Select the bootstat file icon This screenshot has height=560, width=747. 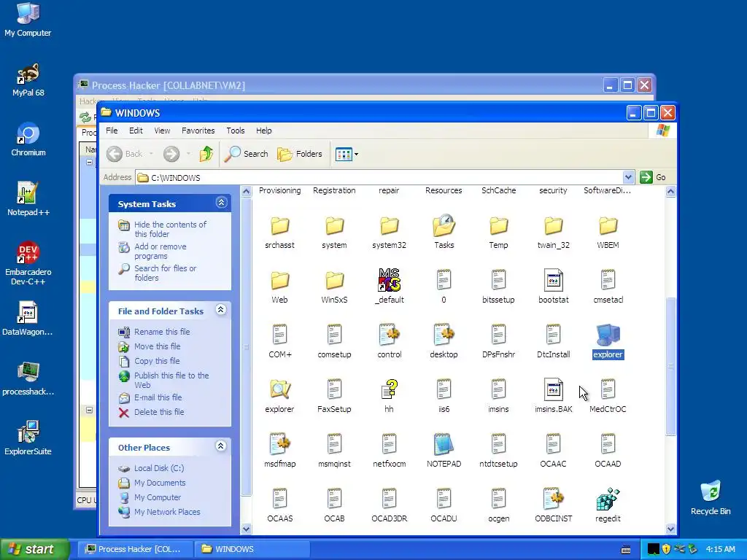point(553,280)
